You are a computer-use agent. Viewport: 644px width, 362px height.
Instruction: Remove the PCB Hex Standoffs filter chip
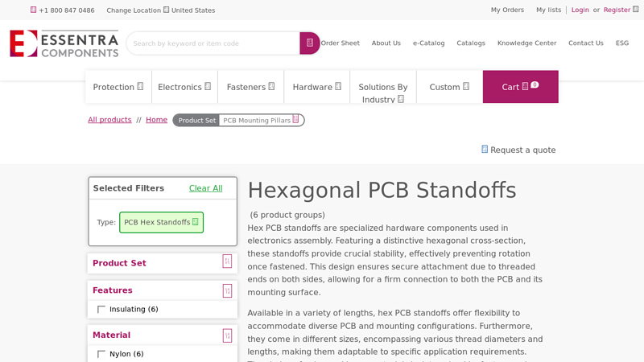[x=196, y=222]
